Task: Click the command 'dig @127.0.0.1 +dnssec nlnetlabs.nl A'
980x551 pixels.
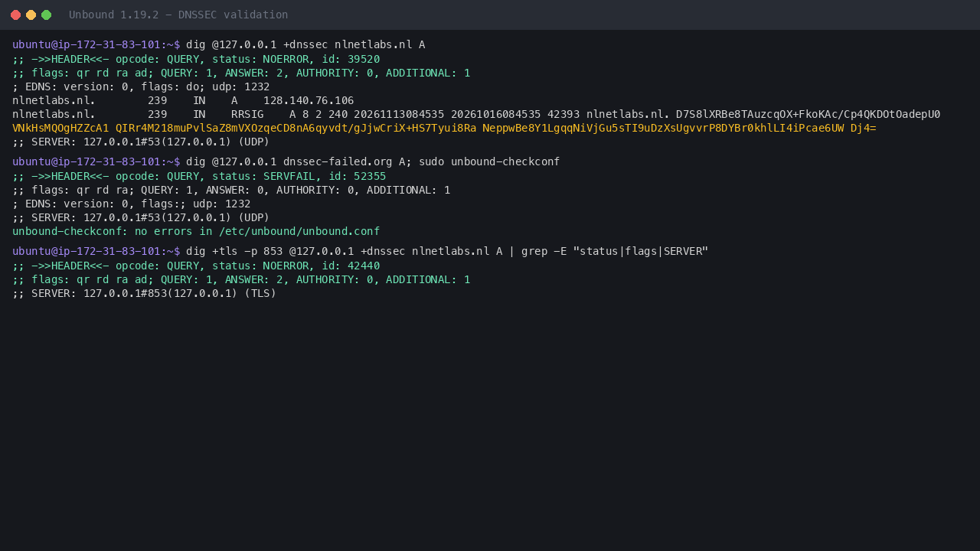Action: [x=305, y=44]
